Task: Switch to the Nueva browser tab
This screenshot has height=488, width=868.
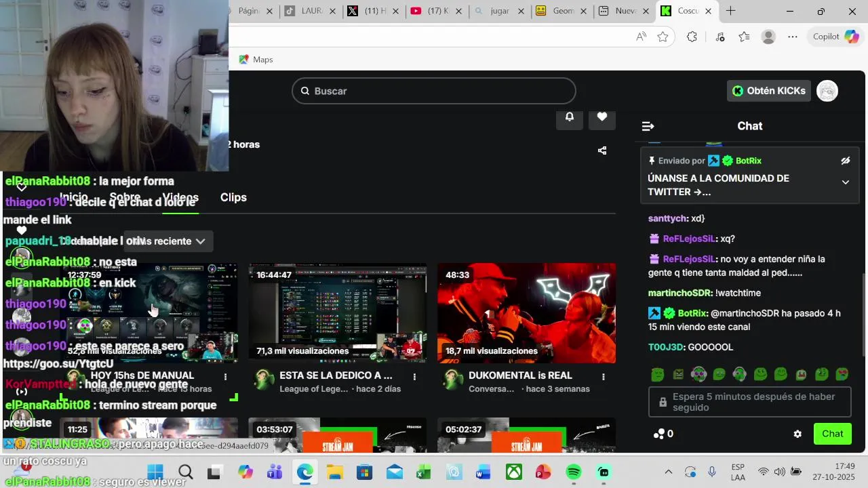Action: (618, 11)
